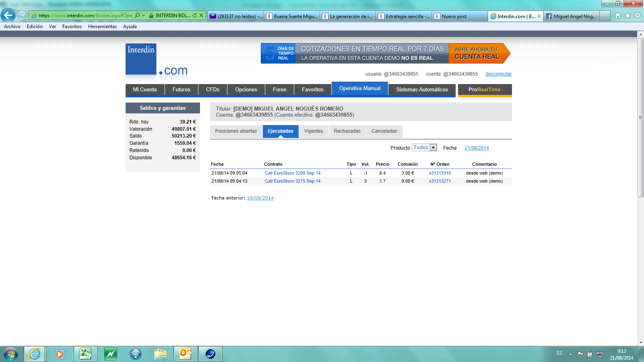Open the file explorer folder taskbar icon

pyautogui.click(x=161, y=354)
